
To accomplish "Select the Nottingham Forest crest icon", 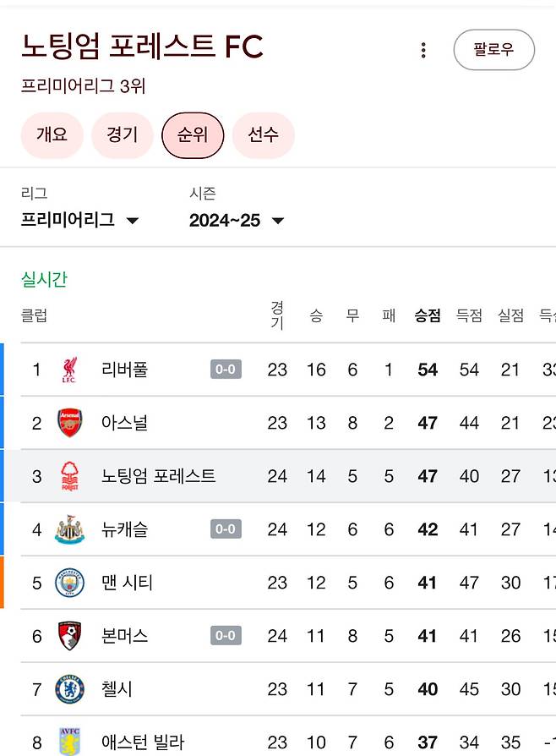I will click(x=70, y=476).
